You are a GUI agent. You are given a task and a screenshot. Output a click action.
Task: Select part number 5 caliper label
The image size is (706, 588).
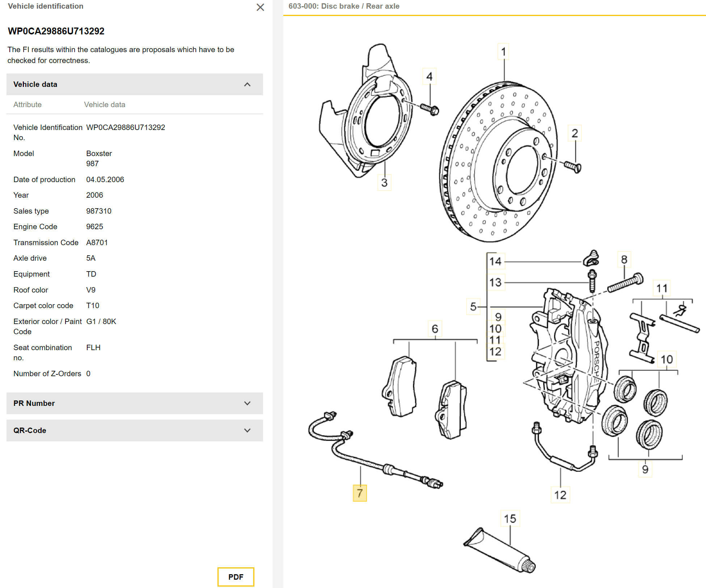473,307
